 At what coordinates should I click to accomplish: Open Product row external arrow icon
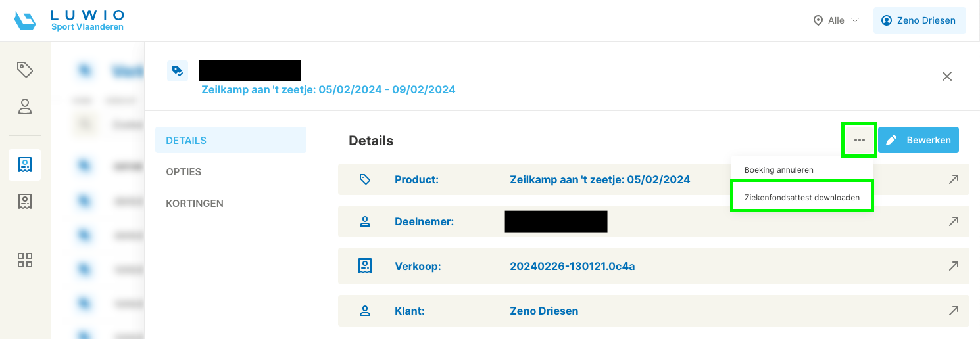tap(953, 179)
